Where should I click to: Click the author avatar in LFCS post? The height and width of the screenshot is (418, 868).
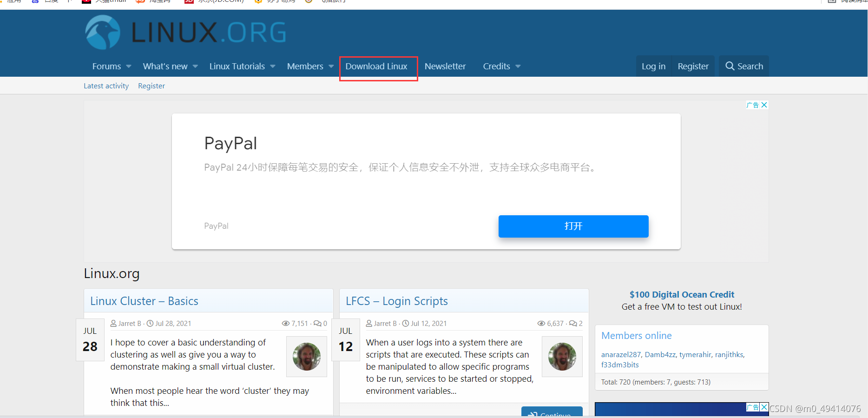click(x=562, y=357)
